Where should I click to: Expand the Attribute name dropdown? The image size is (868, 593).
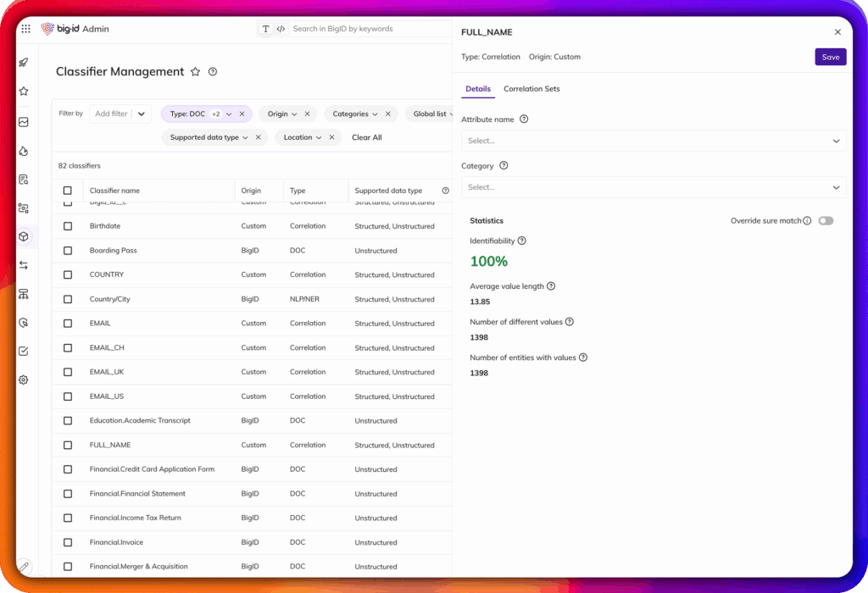pos(654,141)
